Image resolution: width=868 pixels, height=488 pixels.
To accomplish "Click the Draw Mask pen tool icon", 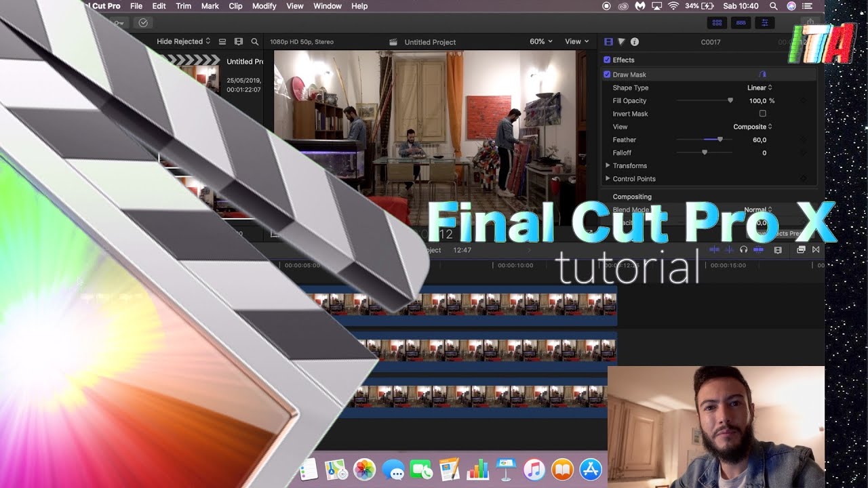I will tap(763, 75).
